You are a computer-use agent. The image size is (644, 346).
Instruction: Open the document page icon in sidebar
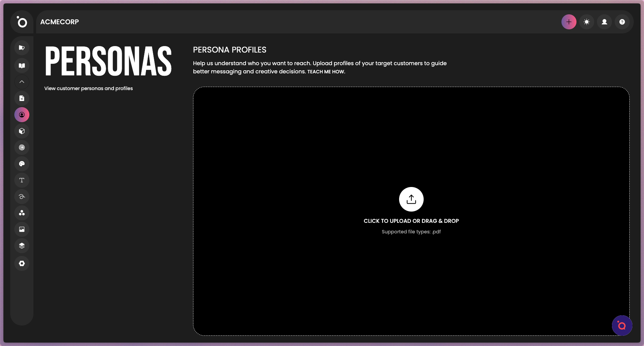point(21,98)
